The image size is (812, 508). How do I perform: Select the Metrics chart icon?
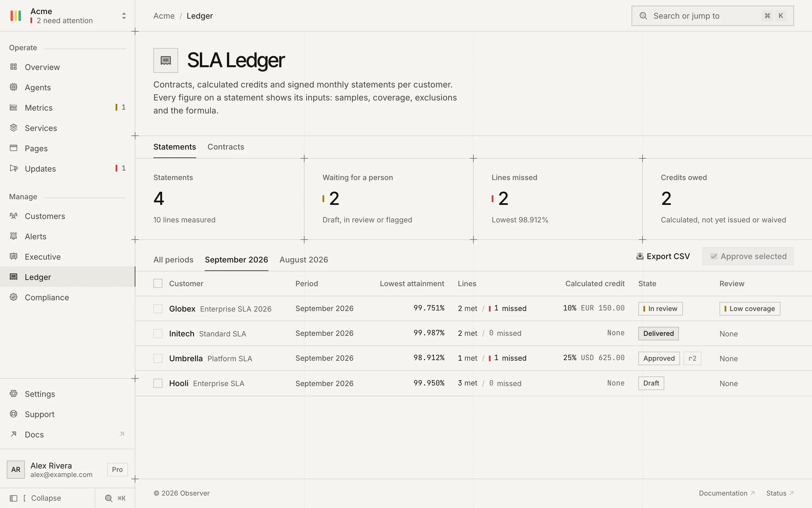pos(14,108)
